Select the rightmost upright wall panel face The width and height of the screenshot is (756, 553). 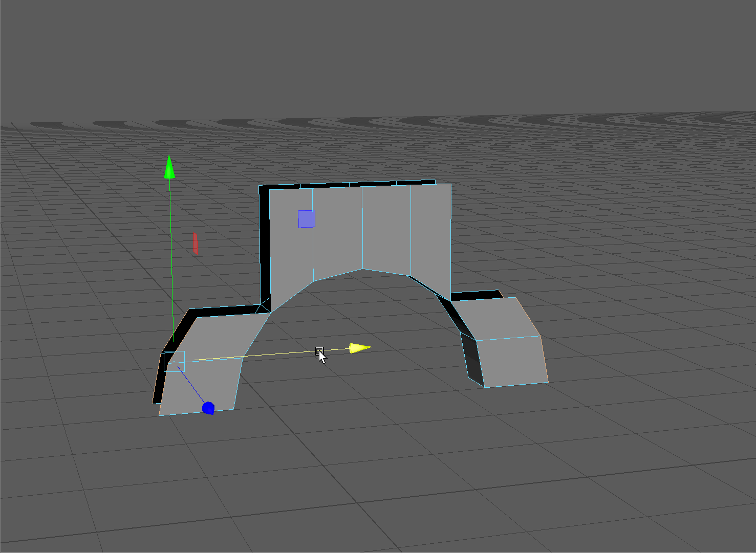[x=430, y=235]
